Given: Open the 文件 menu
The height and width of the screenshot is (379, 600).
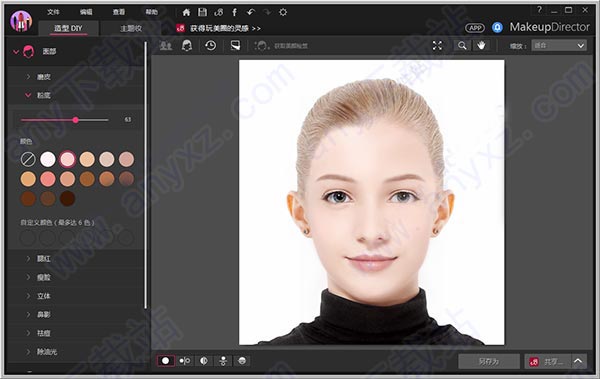Looking at the screenshot, I should point(53,12).
